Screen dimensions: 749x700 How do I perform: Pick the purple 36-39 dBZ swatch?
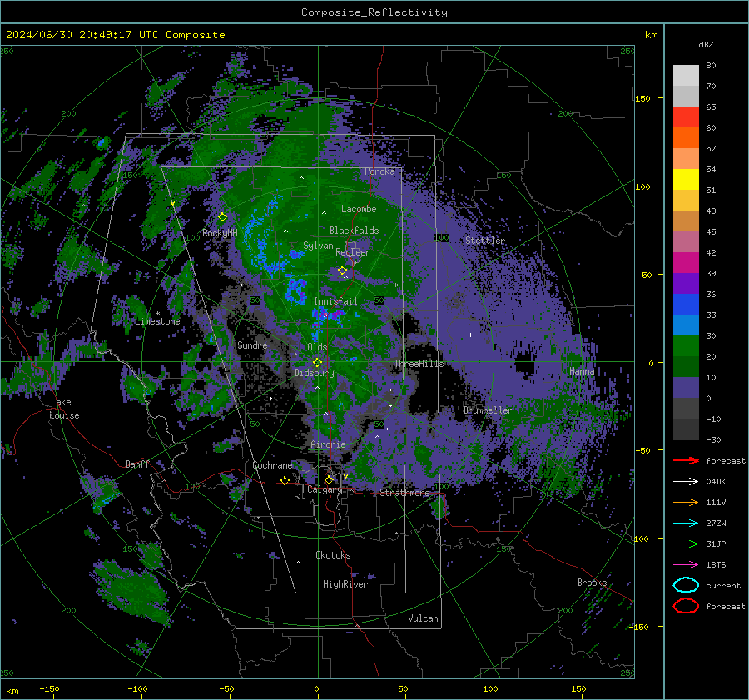(686, 283)
